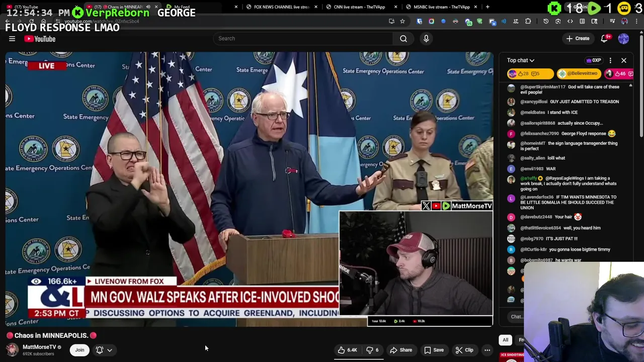This screenshot has width=644, height=362.
Task: Open a new browser tab with plus
Action: (x=488, y=7)
